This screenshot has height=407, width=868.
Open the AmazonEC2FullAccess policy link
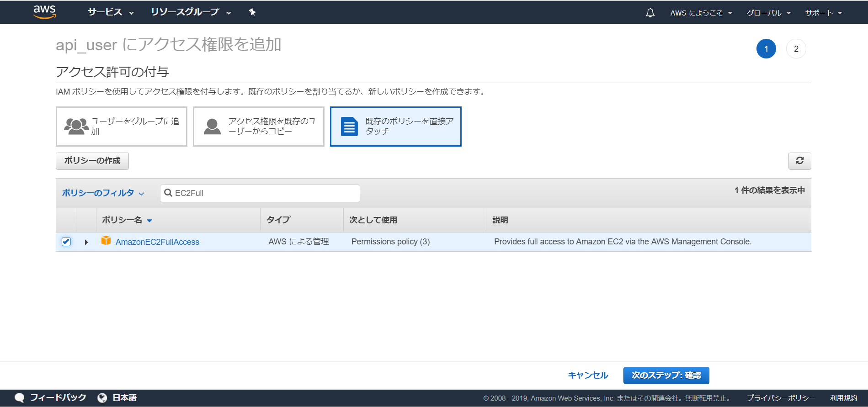pos(157,242)
